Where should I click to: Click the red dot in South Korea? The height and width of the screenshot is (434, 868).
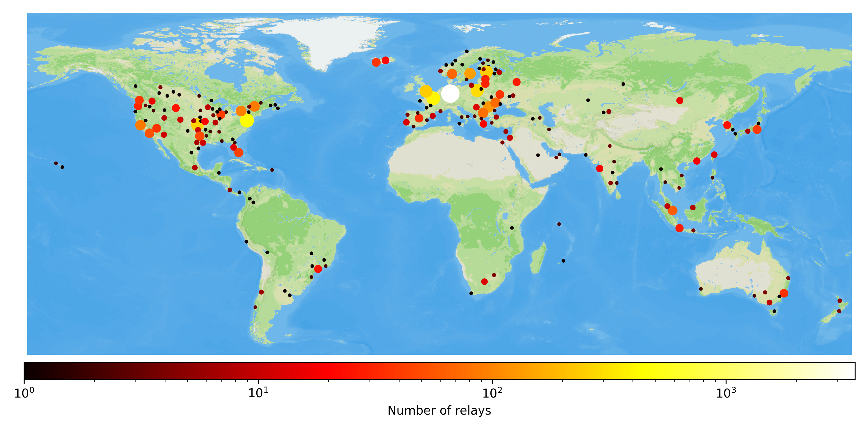pyautogui.click(x=727, y=125)
